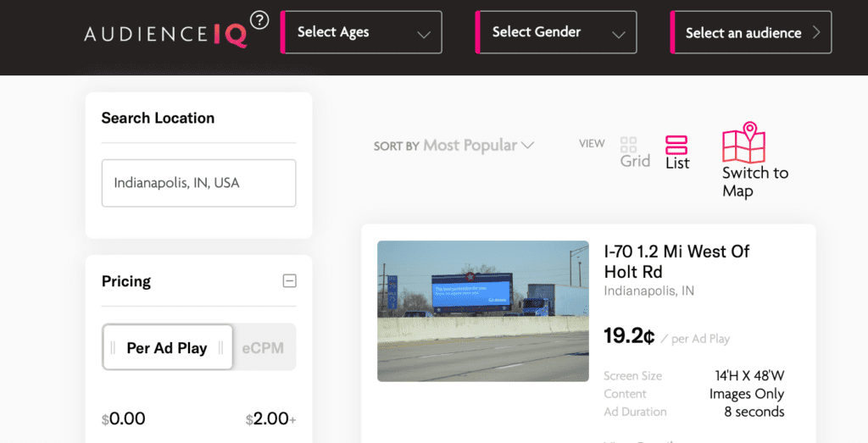
Task: Toggle pricing to eCPM
Action: click(x=263, y=347)
